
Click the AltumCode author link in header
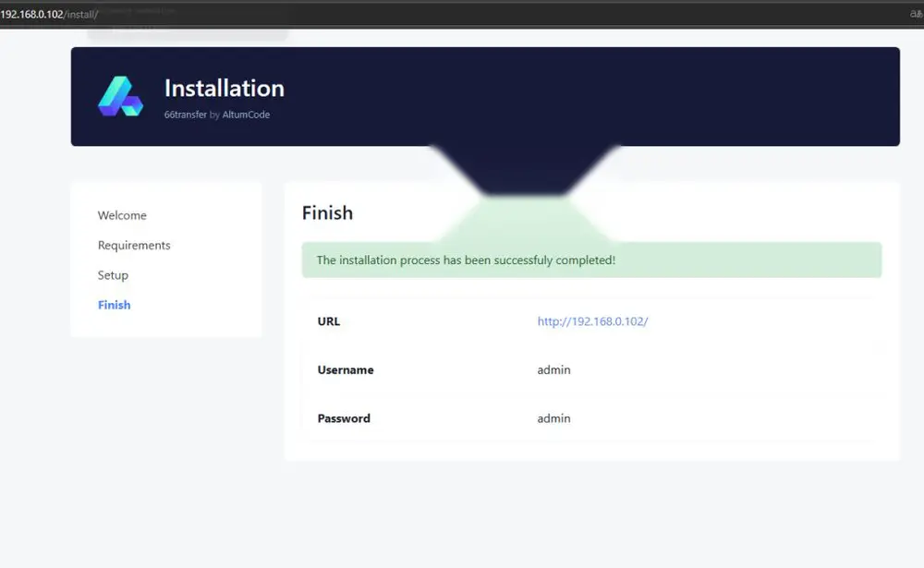click(x=246, y=115)
